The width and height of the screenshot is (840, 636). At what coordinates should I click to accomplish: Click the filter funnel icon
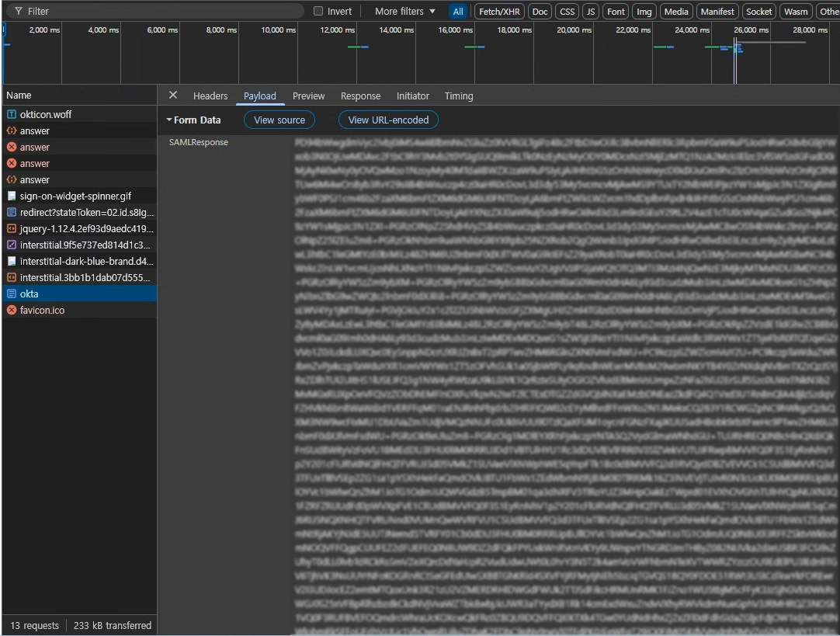18,11
